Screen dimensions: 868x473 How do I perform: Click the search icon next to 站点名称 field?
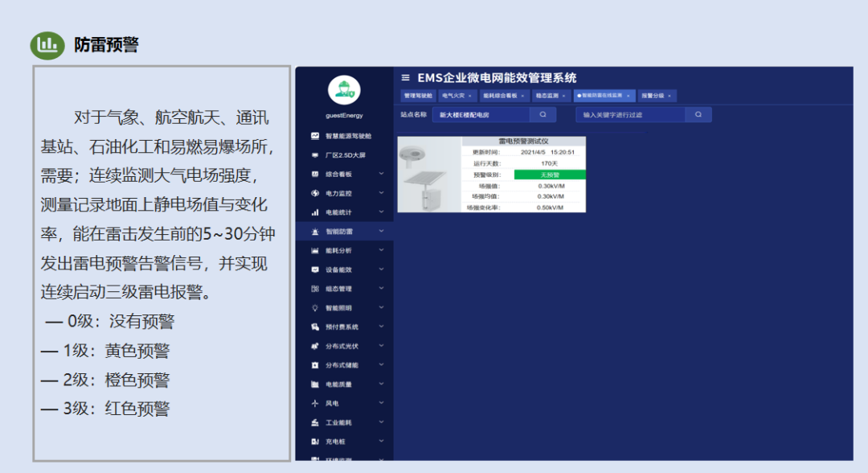tap(543, 115)
